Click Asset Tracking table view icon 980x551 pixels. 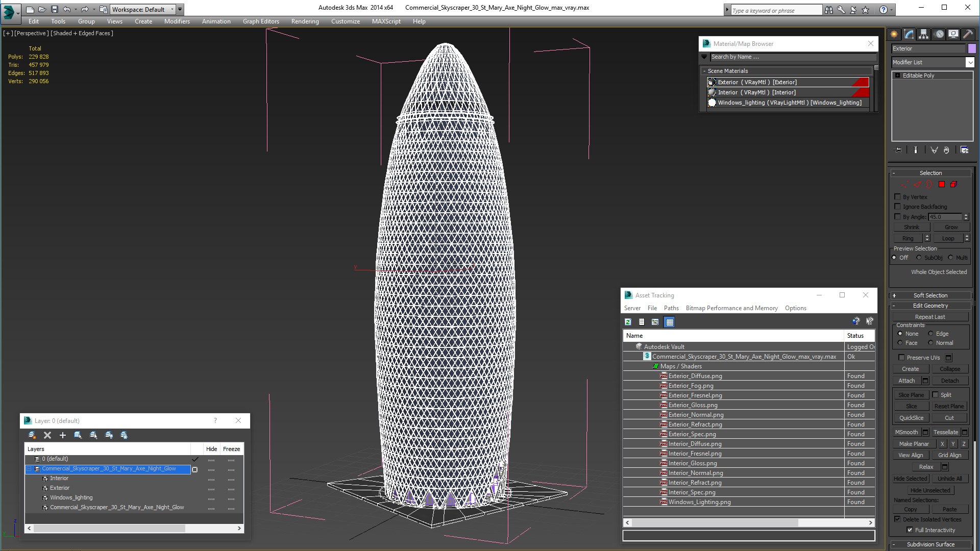tap(669, 322)
